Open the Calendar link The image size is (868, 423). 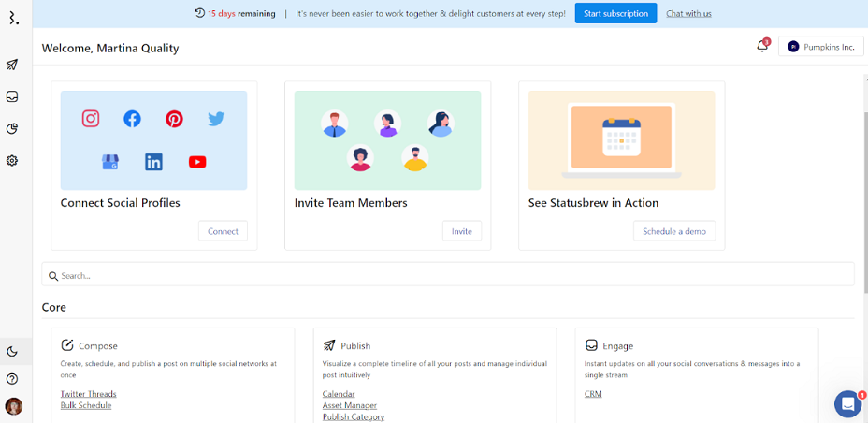[x=339, y=394]
